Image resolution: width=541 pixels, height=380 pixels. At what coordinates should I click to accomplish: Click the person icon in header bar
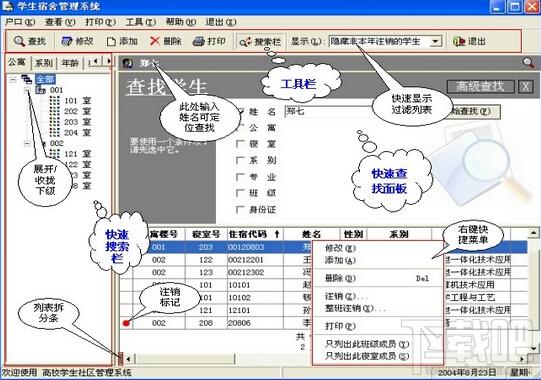[128, 63]
